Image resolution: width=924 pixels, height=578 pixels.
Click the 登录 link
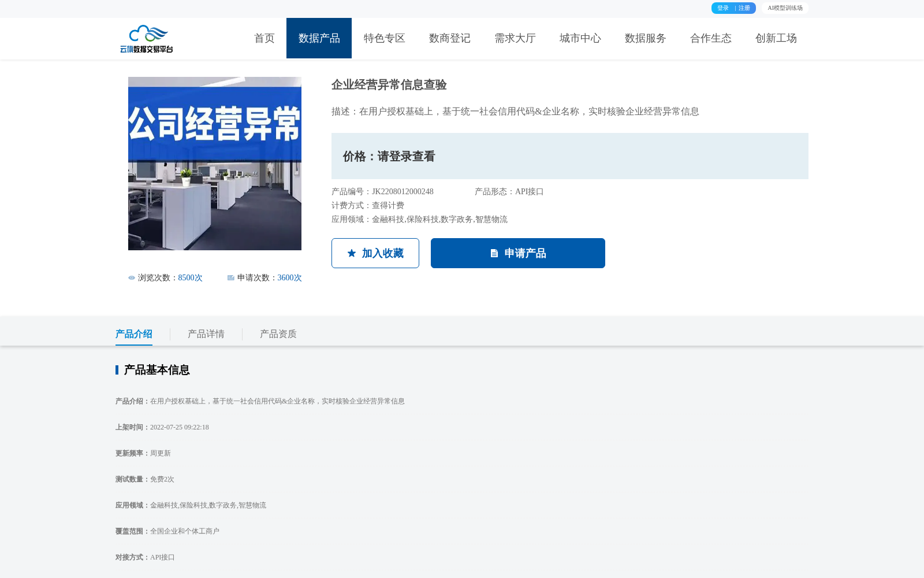click(723, 8)
